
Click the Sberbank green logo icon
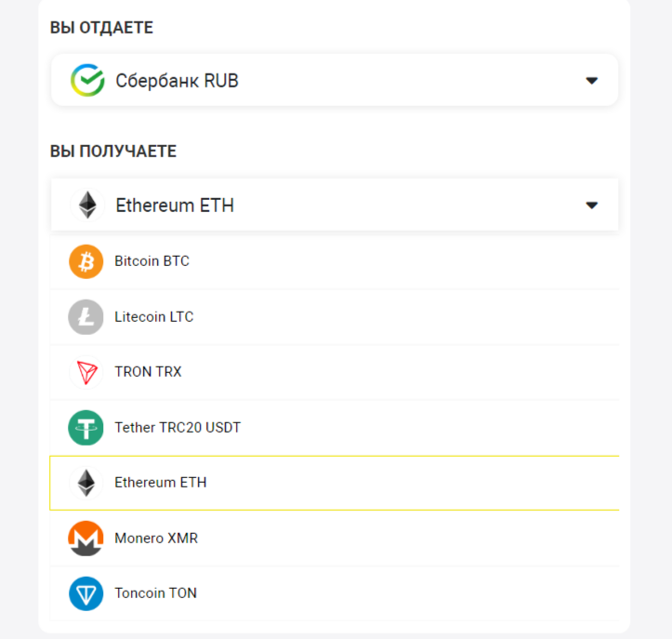coord(87,81)
